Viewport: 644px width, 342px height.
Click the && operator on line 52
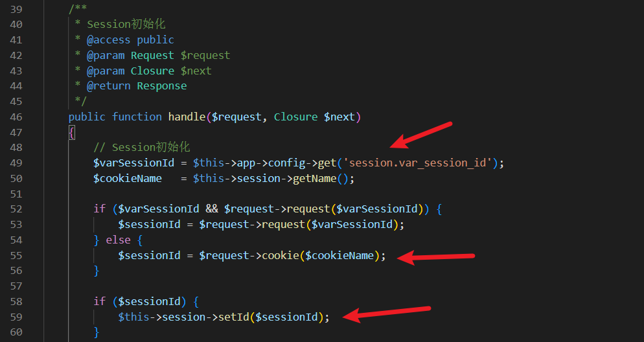coord(211,209)
